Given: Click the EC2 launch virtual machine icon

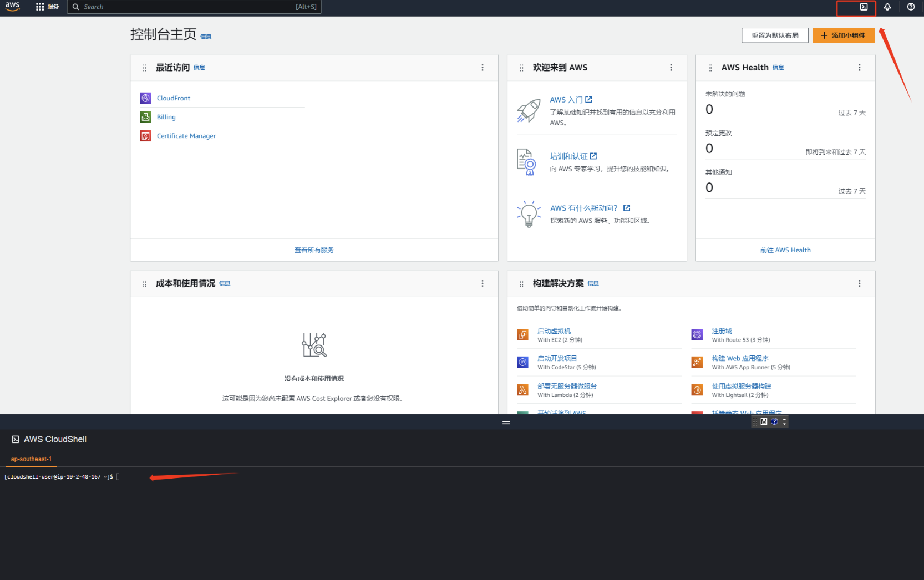Looking at the screenshot, I should [522, 335].
